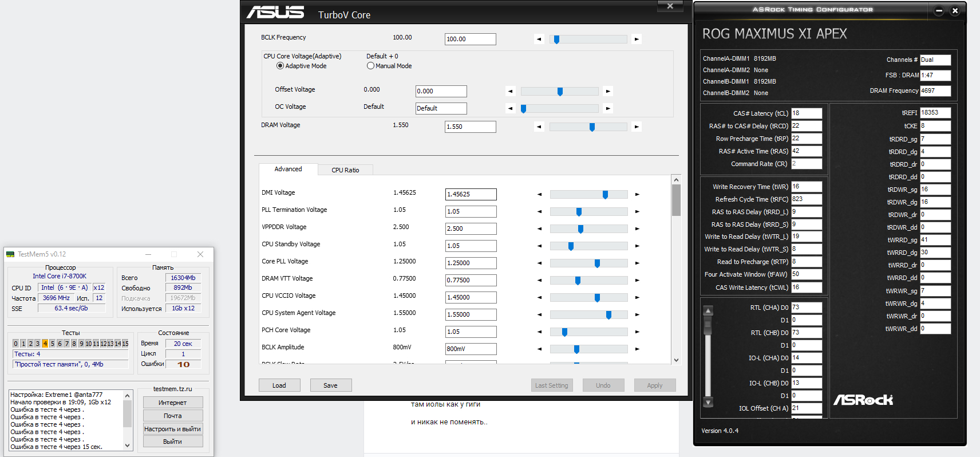Screen dimensions: 980x457
Task: Increase BCLK Frequency with right arrow
Action: tap(637, 39)
